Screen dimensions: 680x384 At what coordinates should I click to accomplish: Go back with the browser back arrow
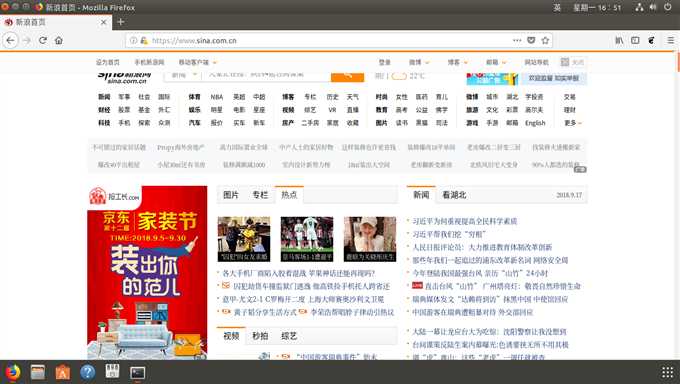click(10, 40)
